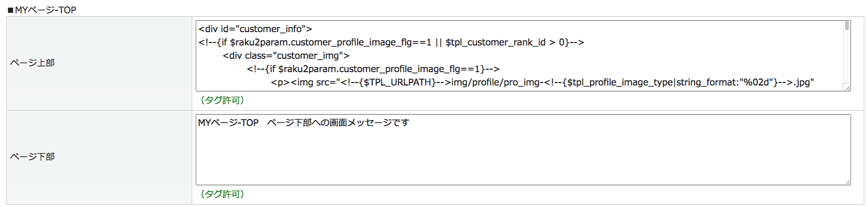
Task: Click the scrollbar thumb in ページ上部 textarea
Action: pos(847,26)
